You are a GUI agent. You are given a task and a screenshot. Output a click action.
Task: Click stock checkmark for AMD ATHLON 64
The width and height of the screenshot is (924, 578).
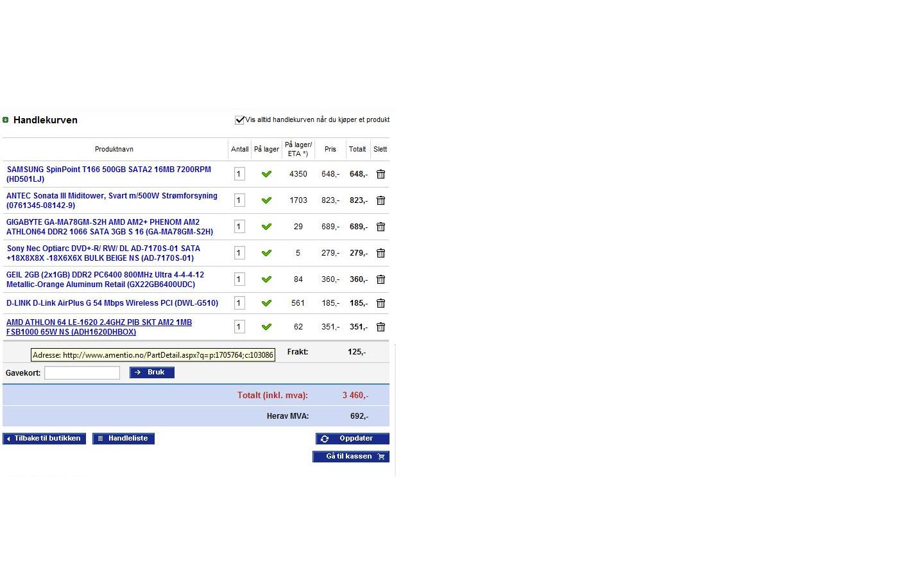(266, 327)
